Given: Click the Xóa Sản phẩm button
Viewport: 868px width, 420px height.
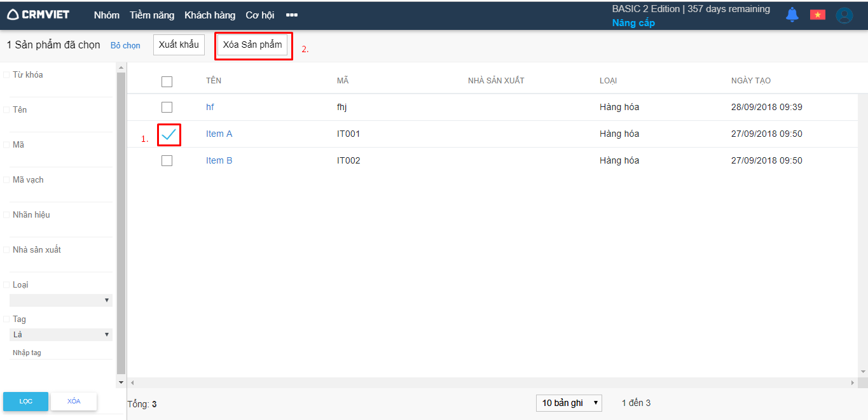Looking at the screenshot, I should coord(252,45).
